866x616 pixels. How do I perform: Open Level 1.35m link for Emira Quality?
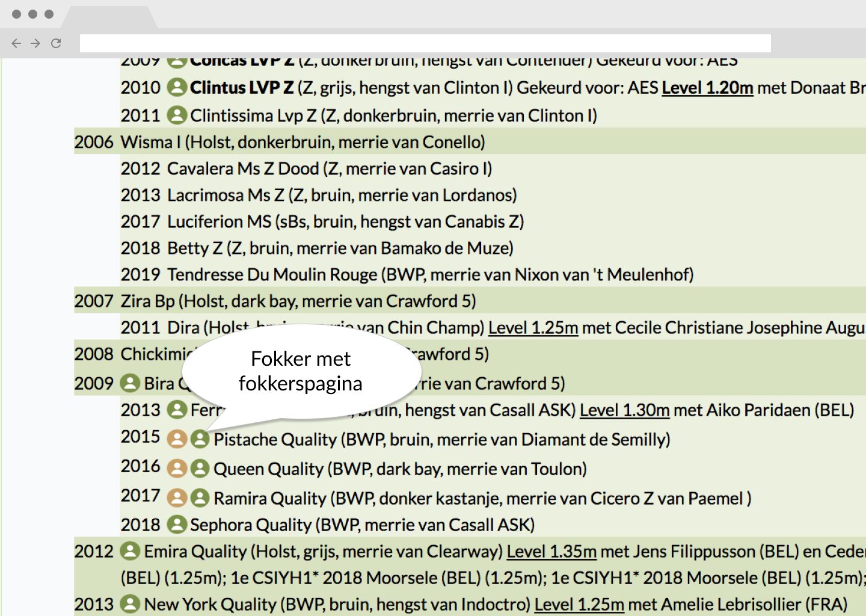coord(551,552)
